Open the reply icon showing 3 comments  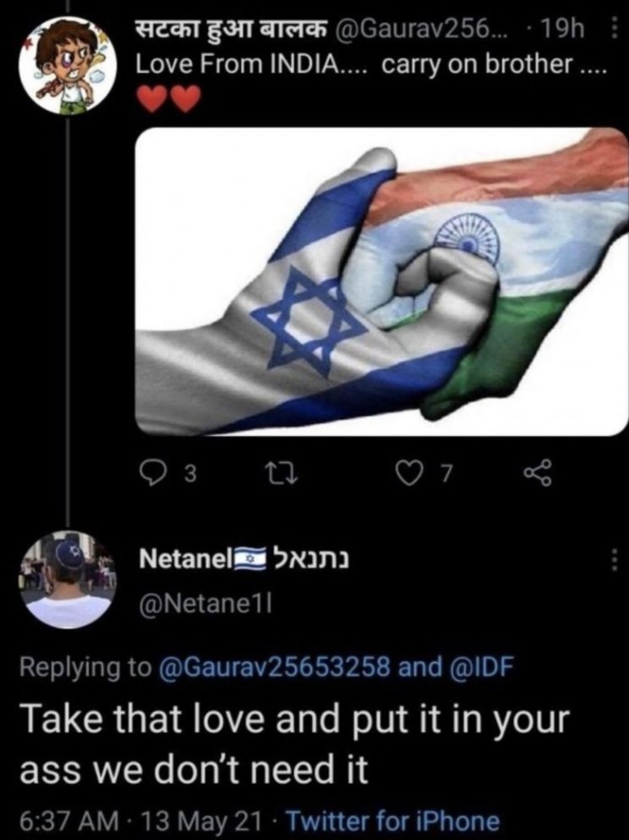coord(152,473)
